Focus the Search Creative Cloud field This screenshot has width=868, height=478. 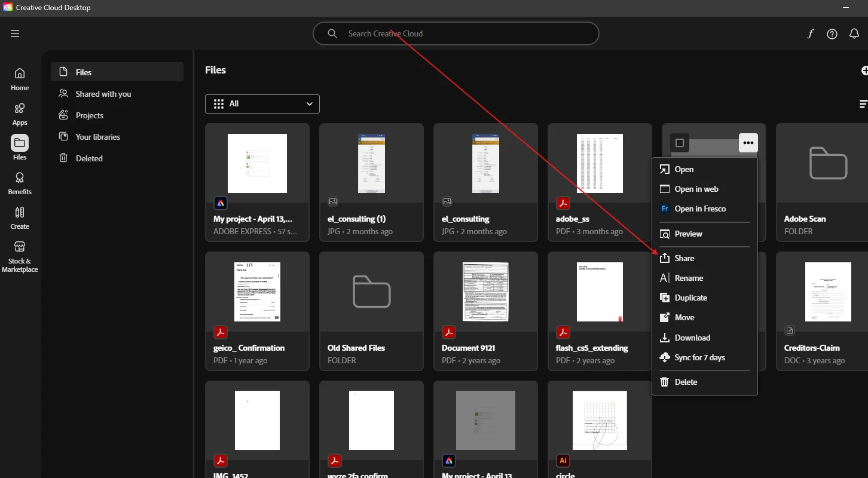(x=456, y=33)
